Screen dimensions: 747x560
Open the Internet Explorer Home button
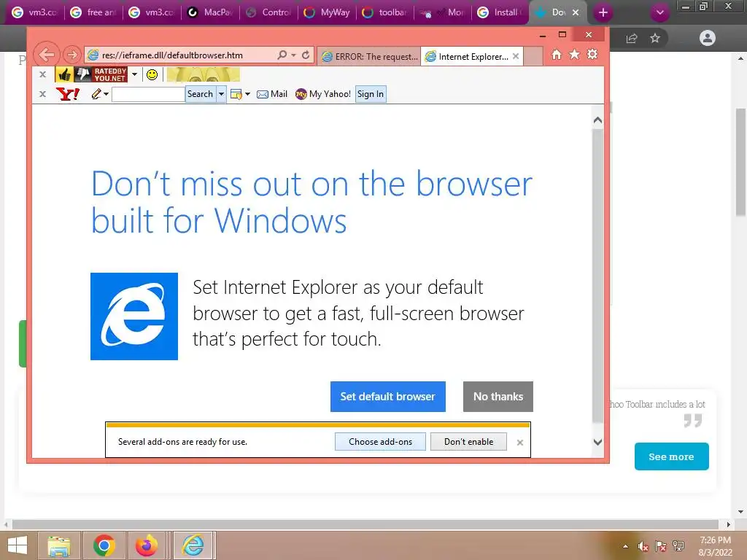coord(557,54)
